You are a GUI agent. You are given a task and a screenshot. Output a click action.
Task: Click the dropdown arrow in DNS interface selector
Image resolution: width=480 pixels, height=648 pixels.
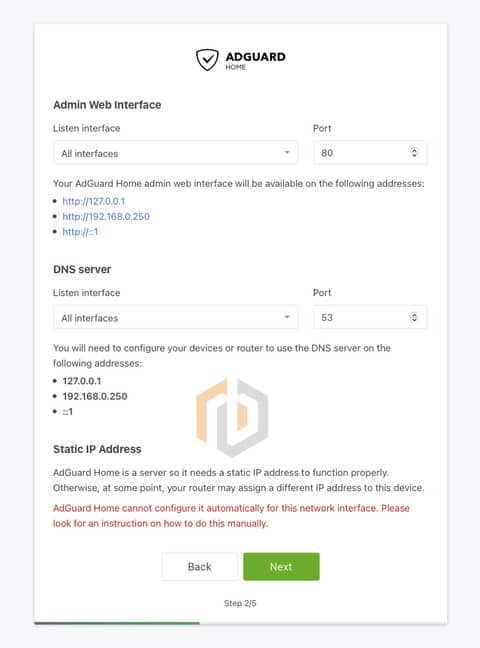point(287,317)
